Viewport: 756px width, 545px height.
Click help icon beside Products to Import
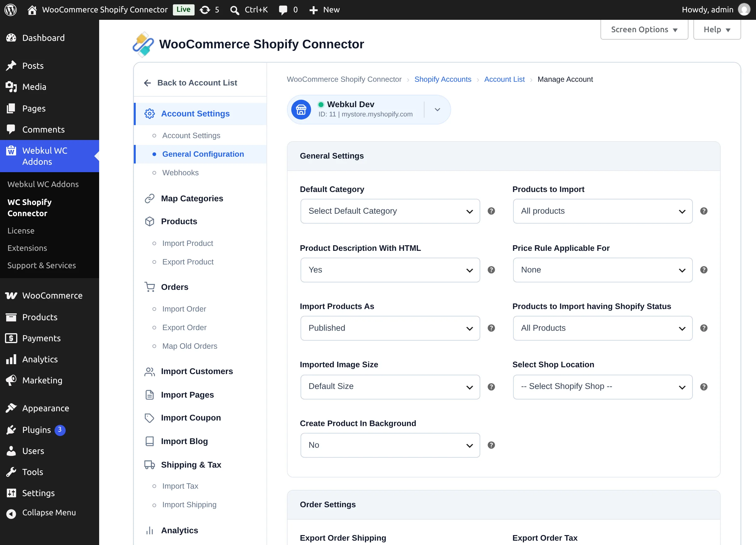[704, 211]
